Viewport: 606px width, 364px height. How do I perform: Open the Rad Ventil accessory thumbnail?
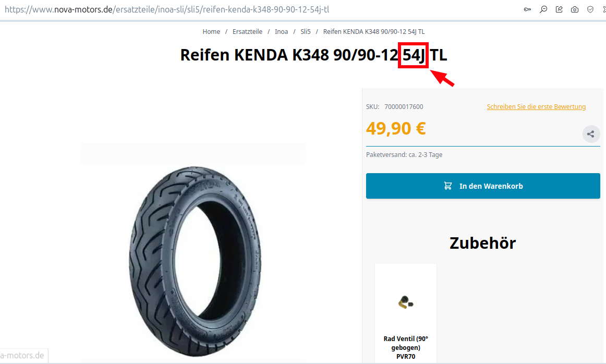click(406, 302)
